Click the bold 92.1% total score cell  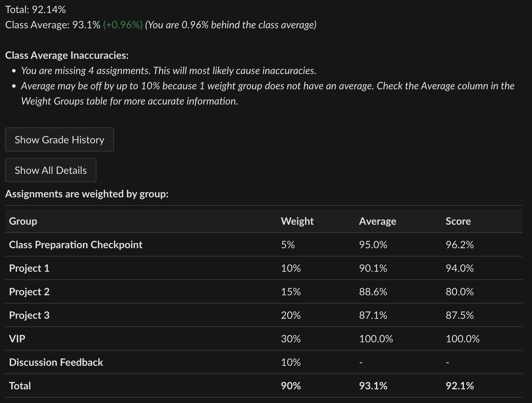[459, 386]
